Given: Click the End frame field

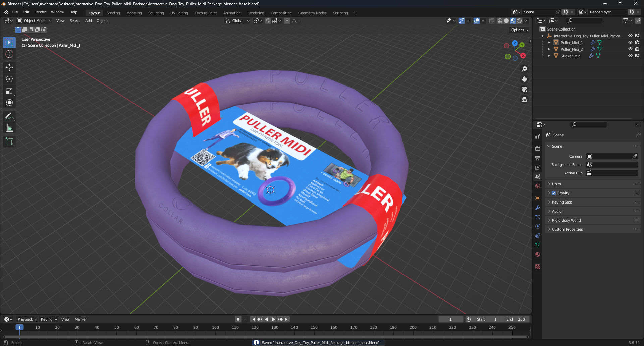Looking at the screenshot, I should 516,319.
